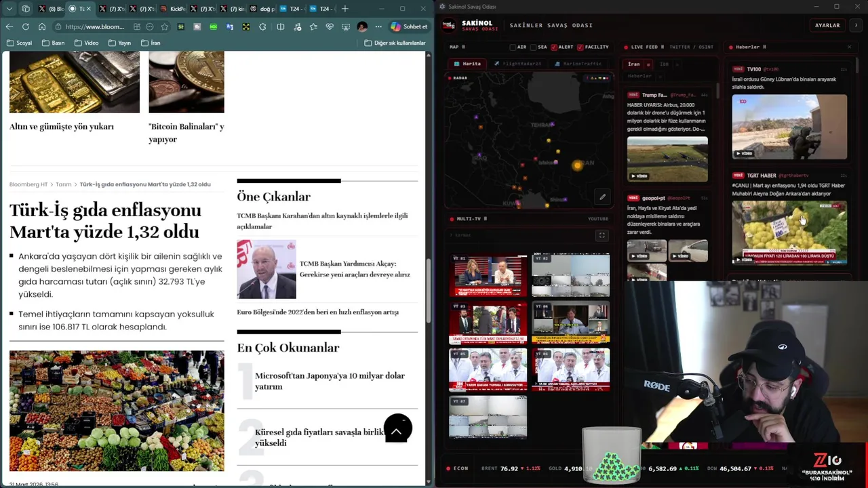This screenshot has height=488, width=868.
Task: Open the split screen browser icon
Action: pyautogui.click(x=281, y=26)
